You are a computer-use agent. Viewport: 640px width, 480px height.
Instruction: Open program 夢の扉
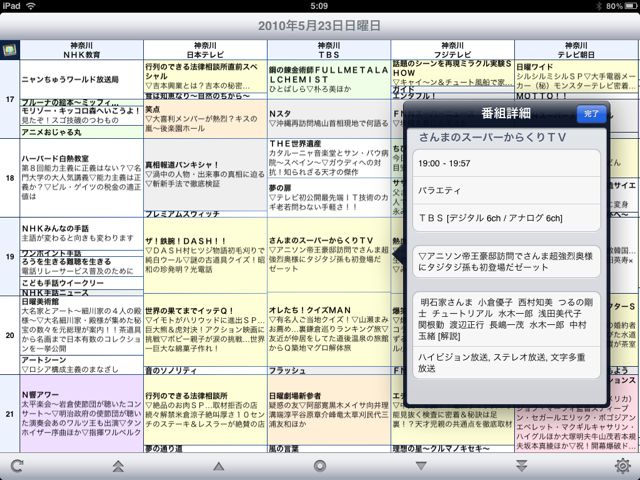point(329,198)
